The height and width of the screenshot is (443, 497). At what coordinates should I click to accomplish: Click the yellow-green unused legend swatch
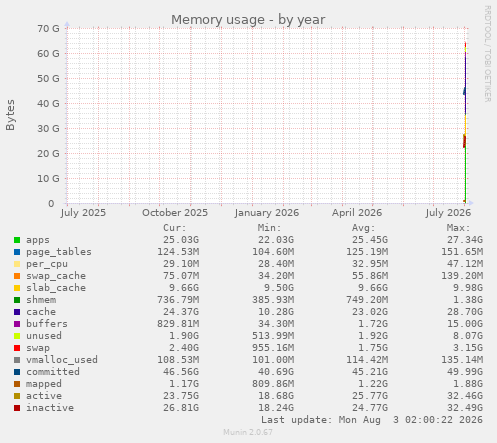pos(17,336)
